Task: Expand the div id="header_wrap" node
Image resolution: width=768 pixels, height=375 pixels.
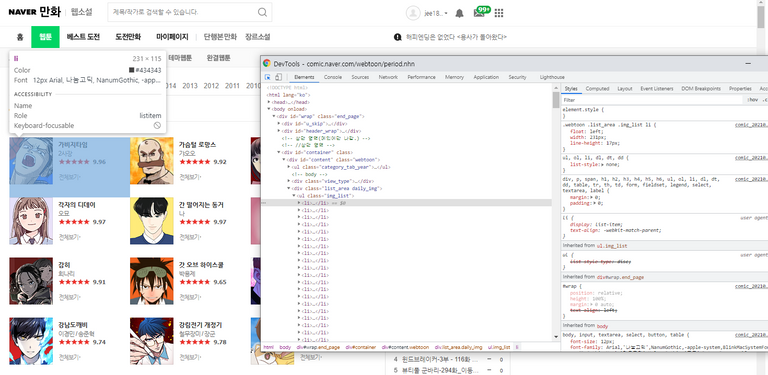Action: (279, 131)
